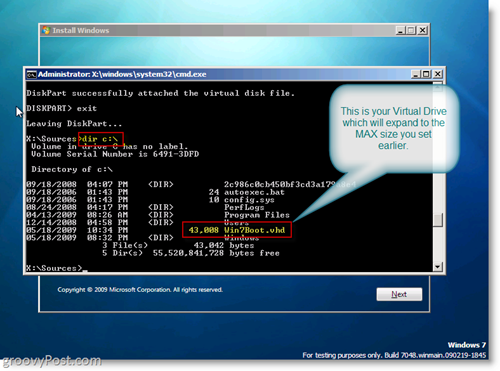Viewport: 500px width, 371px height.
Task: Minimize the cmd.exe window
Action: (x=415, y=74)
